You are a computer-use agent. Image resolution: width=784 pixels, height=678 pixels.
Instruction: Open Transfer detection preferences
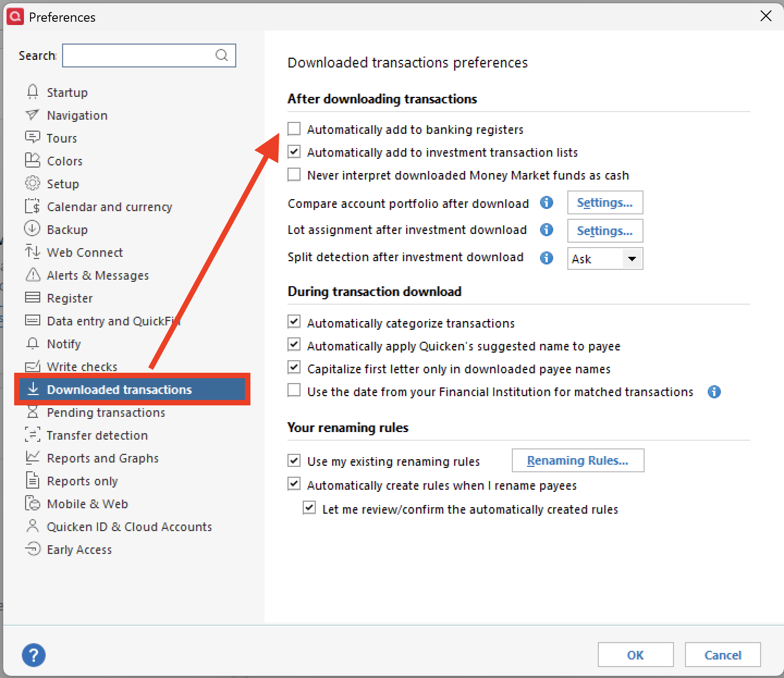pos(97,435)
